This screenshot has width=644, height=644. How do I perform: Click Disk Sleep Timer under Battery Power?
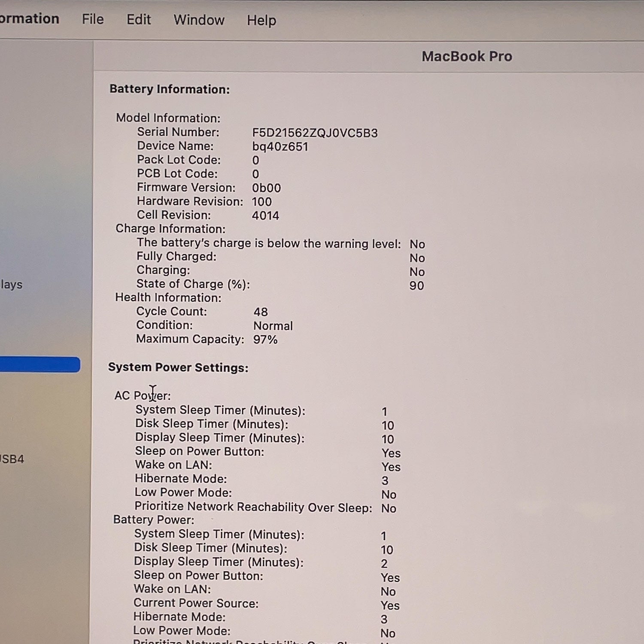point(211,548)
